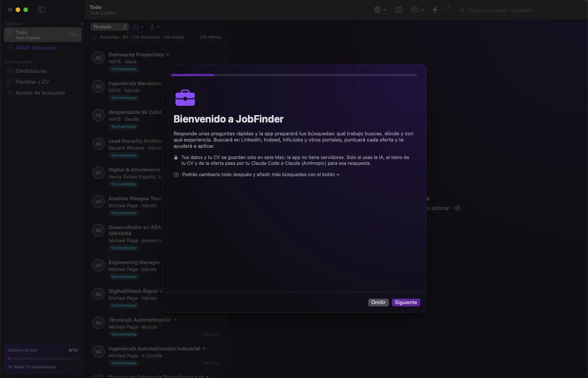Toggle the sidebar with the toolbar sidebar icon

pos(42,10)
